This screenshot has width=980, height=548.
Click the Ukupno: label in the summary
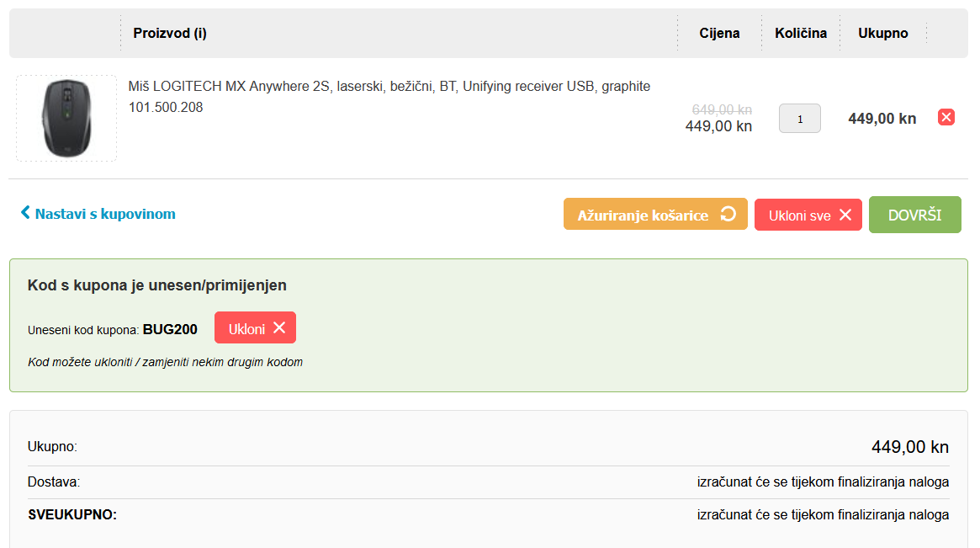coord(52,447)
